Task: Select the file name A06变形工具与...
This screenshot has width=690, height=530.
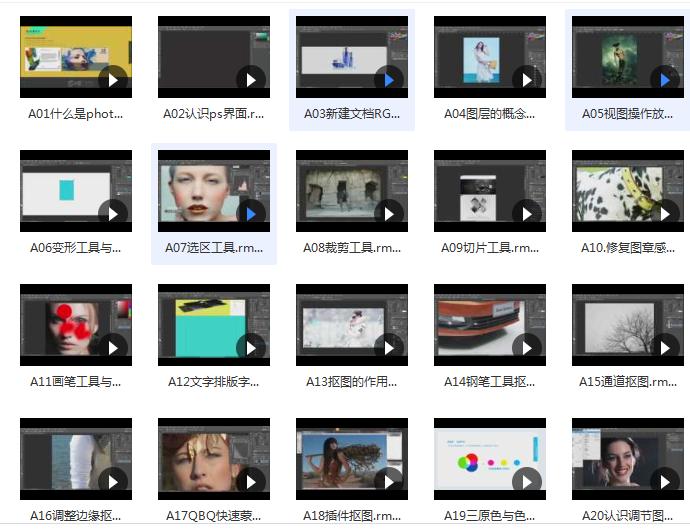Action: (x=76, y=248)
